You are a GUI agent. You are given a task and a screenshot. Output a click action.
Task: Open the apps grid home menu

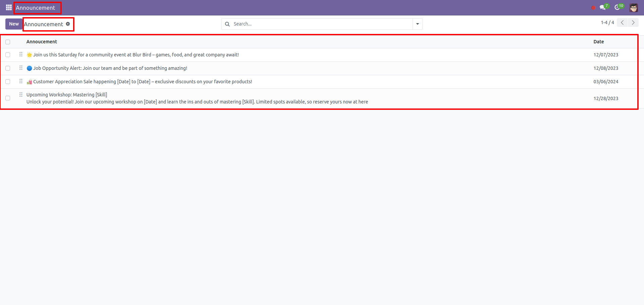click(x=9, y=7)
